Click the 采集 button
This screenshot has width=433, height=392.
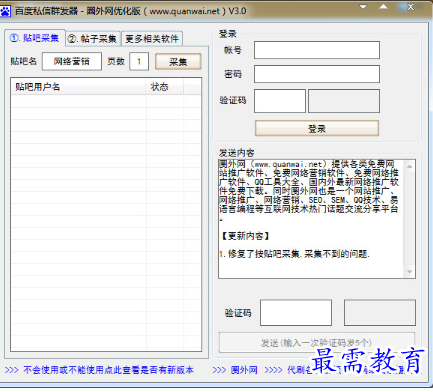pos(178,62)
